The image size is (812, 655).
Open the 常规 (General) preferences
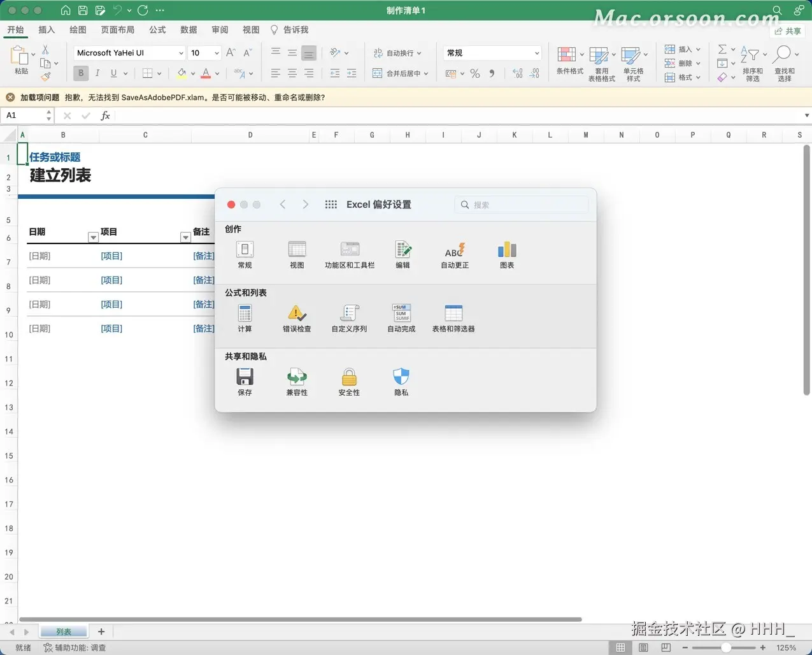point(245,254)
